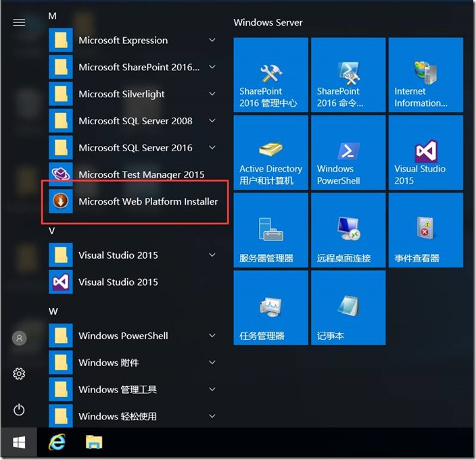Open Active Directory 用户和计算机 tile

270,153
